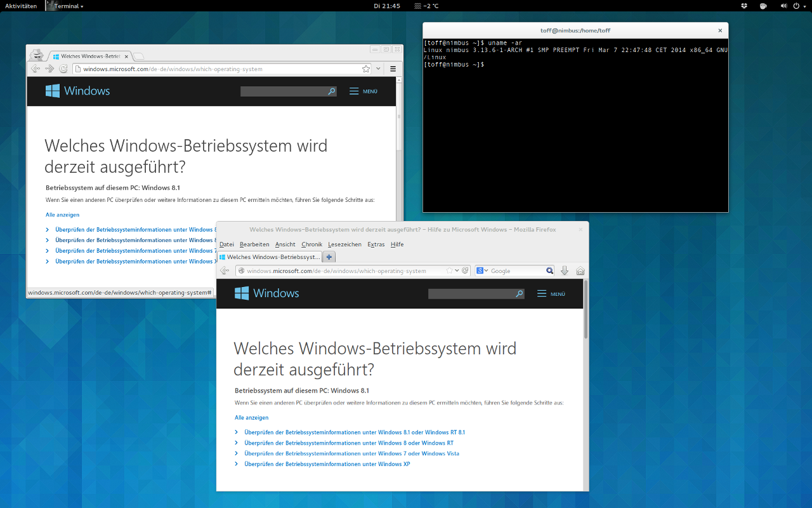Click Chrome's address bar URL

(x=173, y=69)
